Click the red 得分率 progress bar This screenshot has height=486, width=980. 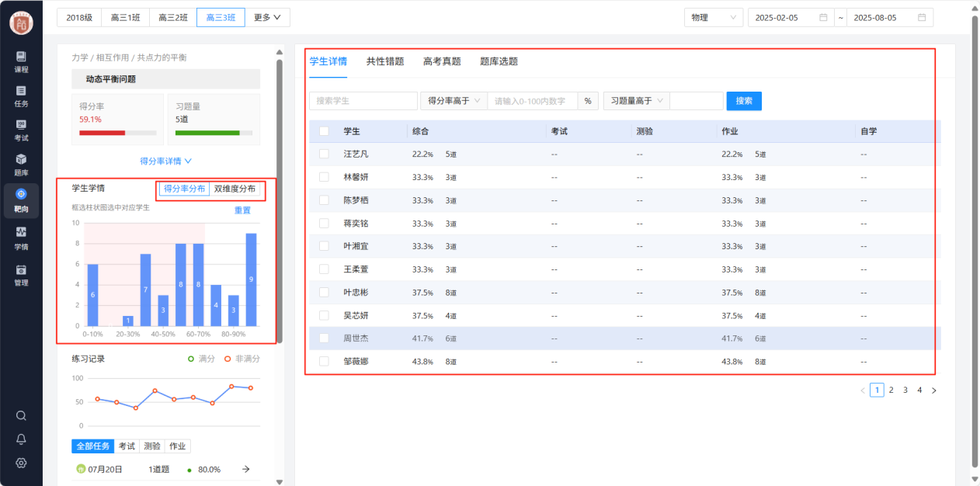click(x=102, y=133)
